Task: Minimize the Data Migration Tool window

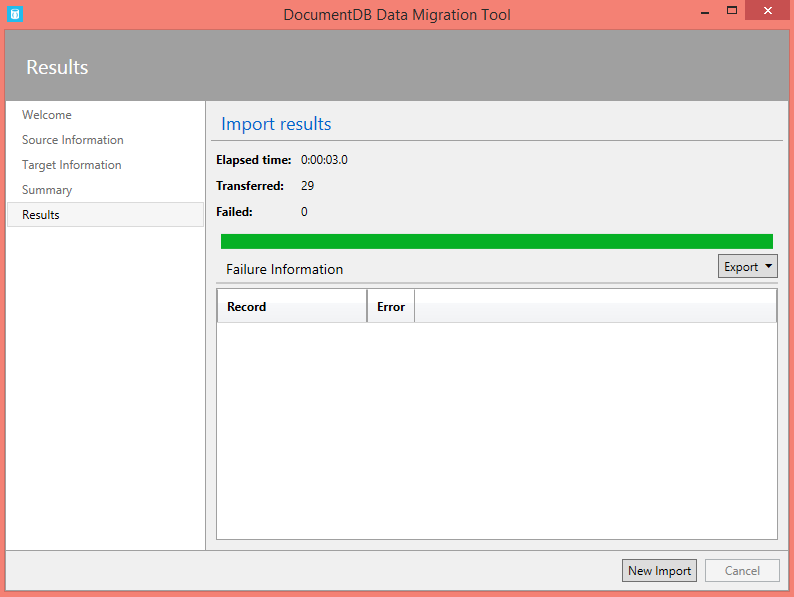Action: tap(705, 11)
